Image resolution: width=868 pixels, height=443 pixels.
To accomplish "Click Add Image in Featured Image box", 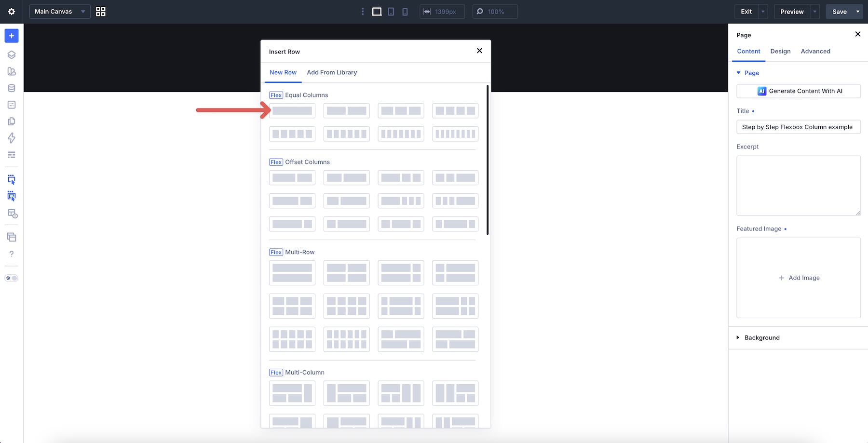I will 799,278.
